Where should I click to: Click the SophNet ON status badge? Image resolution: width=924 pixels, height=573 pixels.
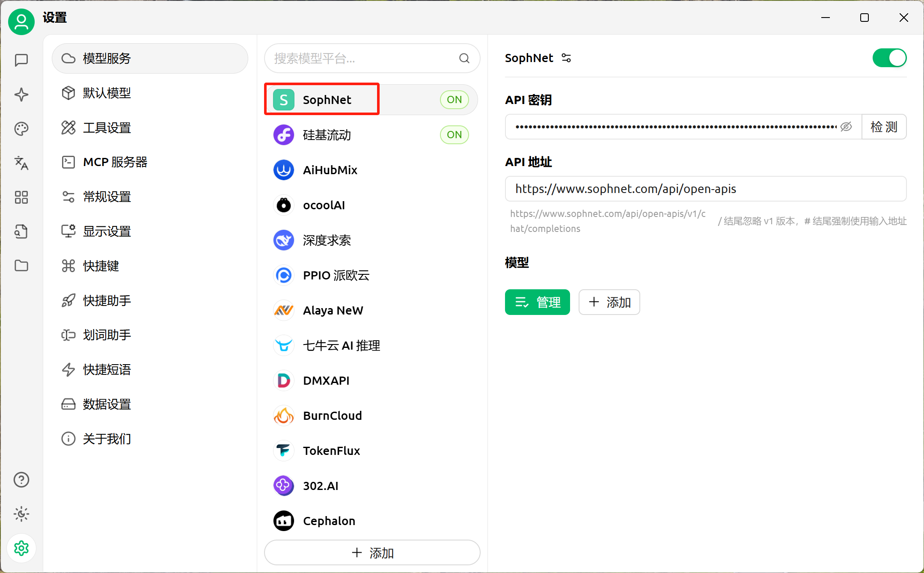coord(454,100)
